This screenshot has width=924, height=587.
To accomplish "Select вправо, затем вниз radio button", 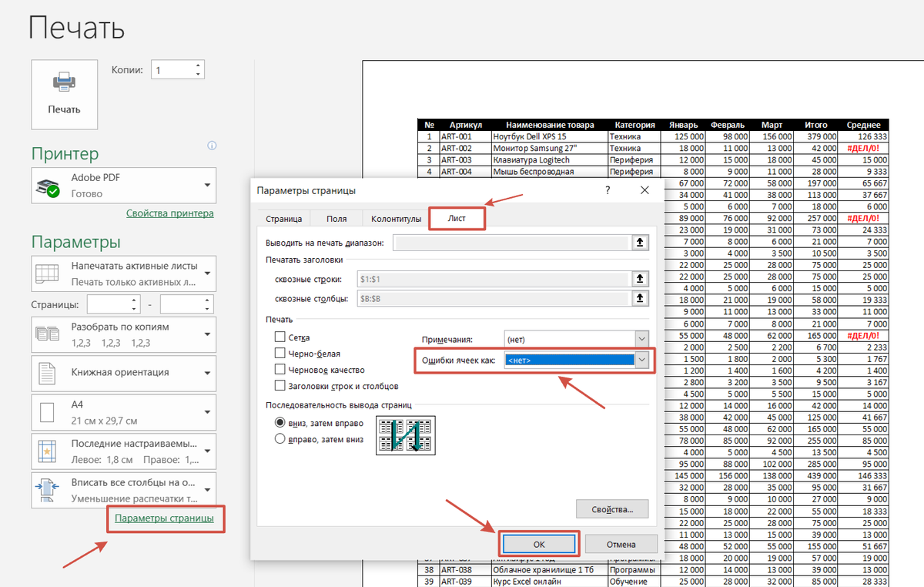I will coord(280,438).
